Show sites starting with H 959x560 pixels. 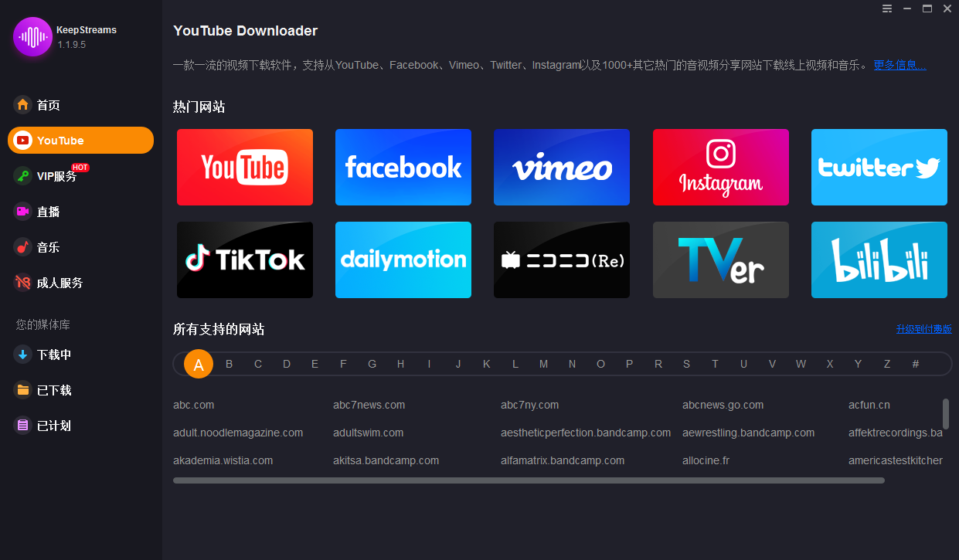tap(400, 364)
